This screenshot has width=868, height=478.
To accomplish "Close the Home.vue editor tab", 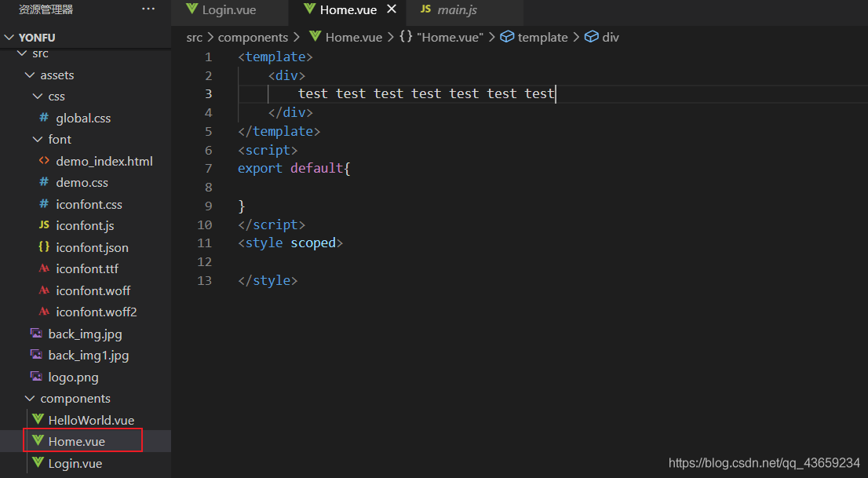I will pos(392,9).
